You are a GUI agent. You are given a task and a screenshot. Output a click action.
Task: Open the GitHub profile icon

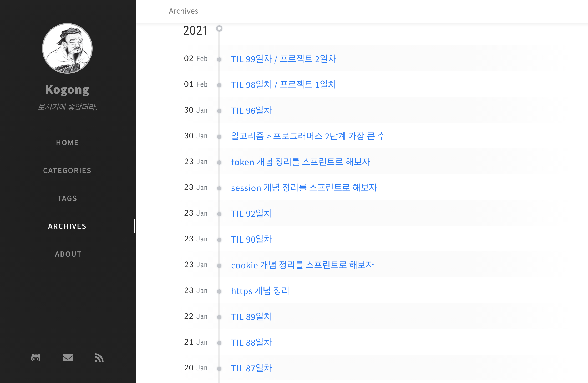coord(36,358)
